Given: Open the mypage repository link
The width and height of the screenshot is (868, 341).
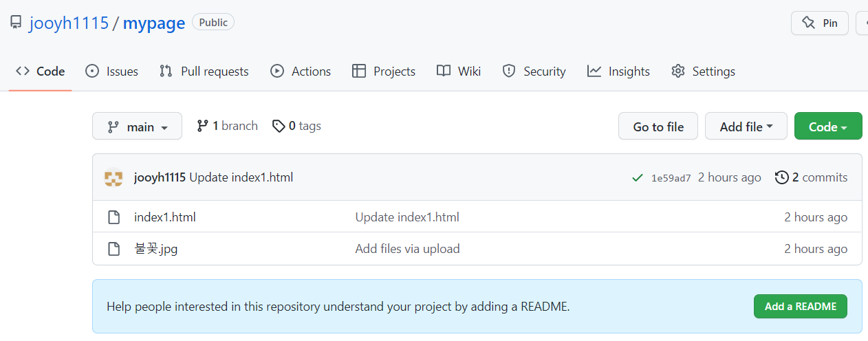Looking at the screenshot, I should [154, 23].
